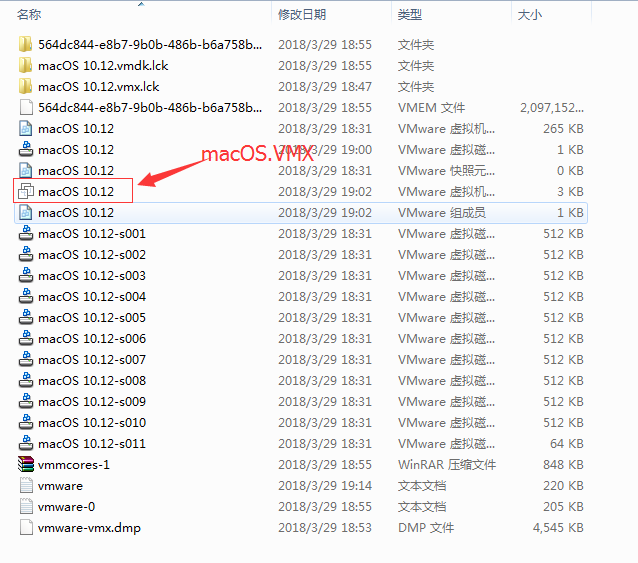Image resolution: width=638 pixels, height=563 pixels.
Task: Click the size value 265 KB
Action: pos(564,129)
